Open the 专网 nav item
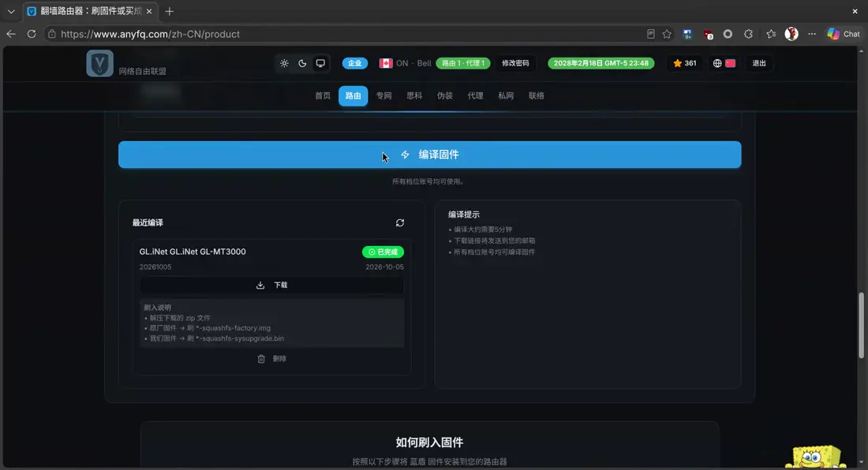868x470 pixels. (x=383, y=95)
